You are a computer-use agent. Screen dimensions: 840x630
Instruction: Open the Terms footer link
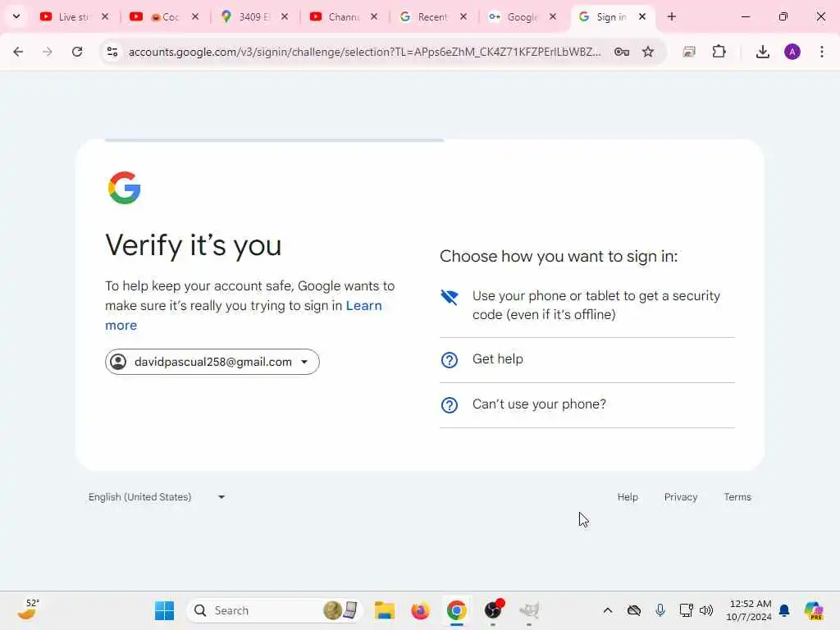tap(737, 496)
